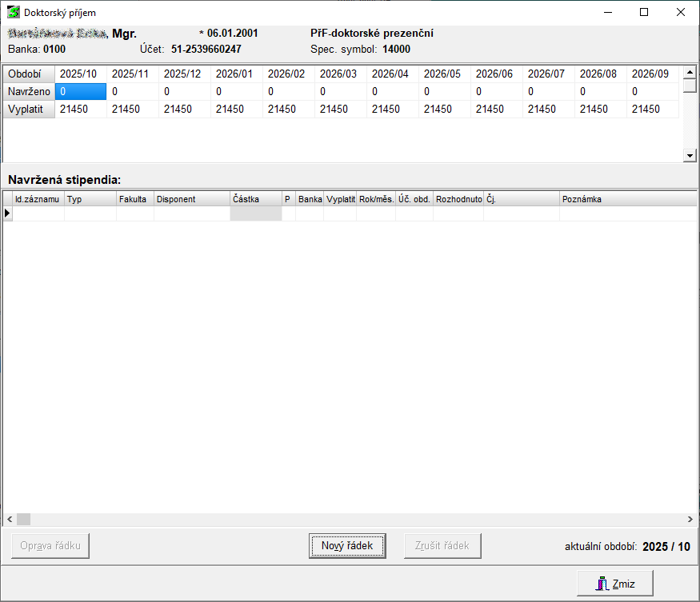Viewport: 700px width, 602px height.
Task: Click the Id.záznamu column header
Action: (x=38, y=199)
